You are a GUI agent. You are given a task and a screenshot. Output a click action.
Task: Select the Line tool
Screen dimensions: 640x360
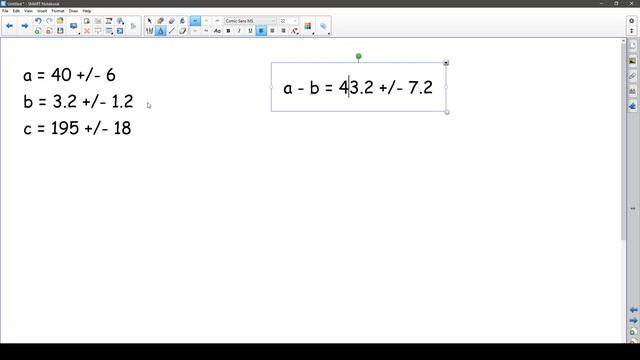click(x=171, y=31)
